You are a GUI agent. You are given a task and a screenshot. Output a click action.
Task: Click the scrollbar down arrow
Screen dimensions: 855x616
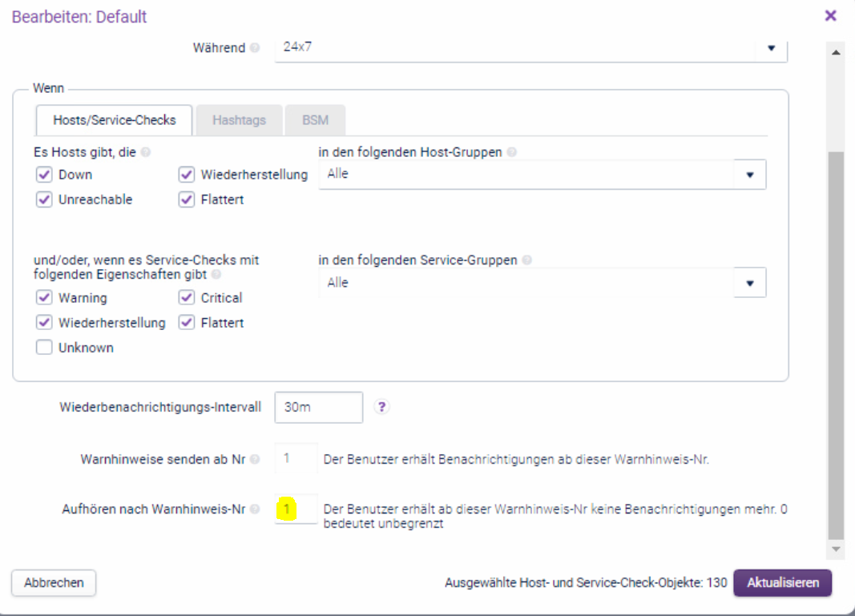point(836,550)
